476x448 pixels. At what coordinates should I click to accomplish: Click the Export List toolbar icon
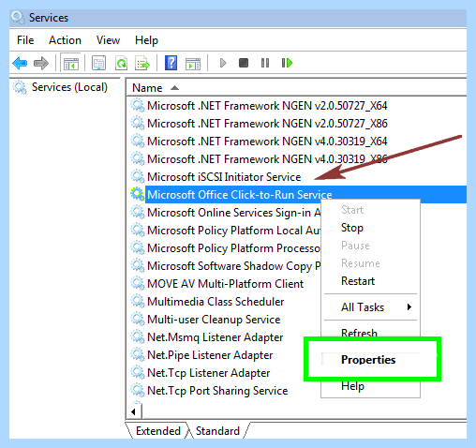[142, 63]
